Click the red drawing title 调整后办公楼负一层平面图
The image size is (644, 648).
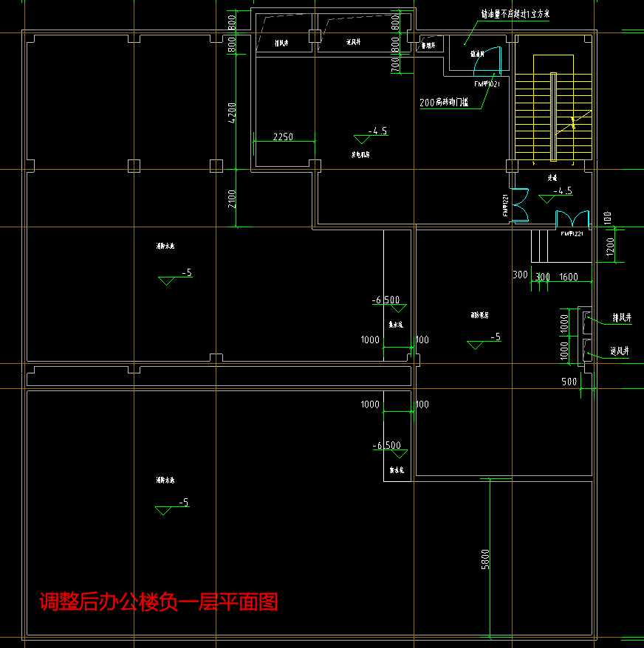(158, 602)
